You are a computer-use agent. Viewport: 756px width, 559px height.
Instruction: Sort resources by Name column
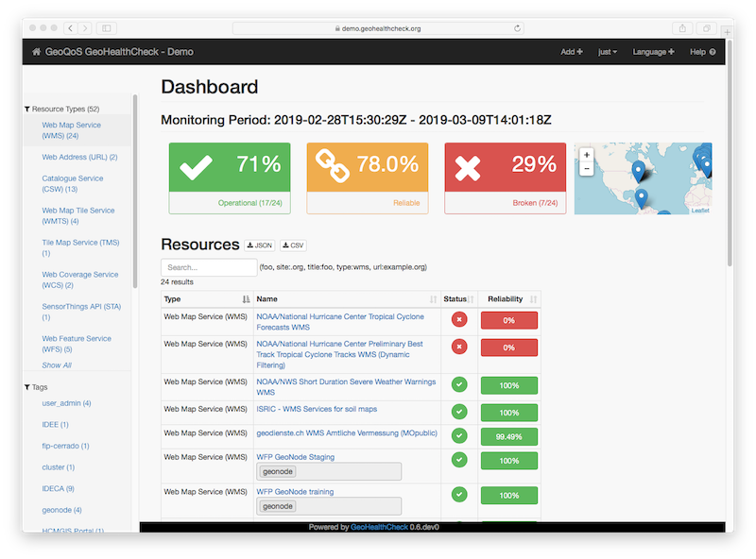(434, 299)
